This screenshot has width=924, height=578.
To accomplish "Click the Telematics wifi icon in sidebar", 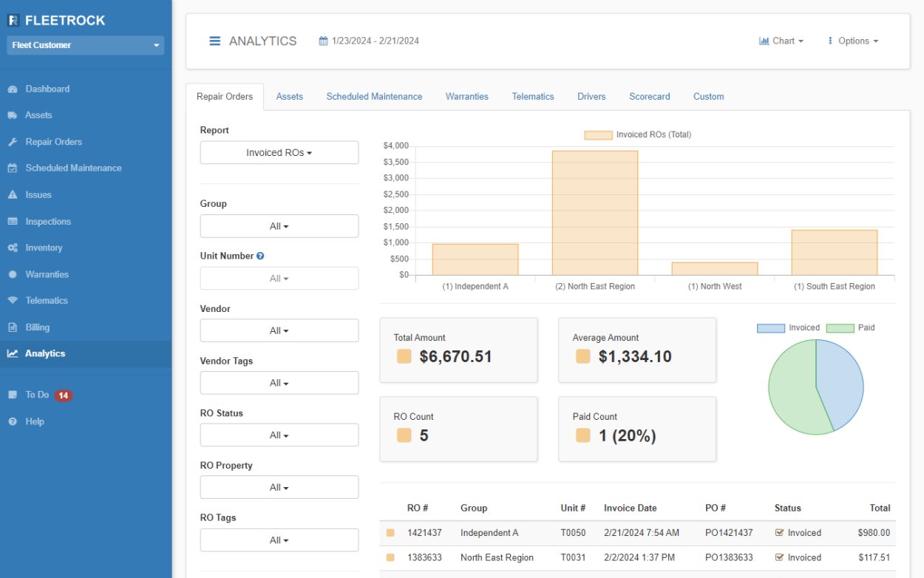I will [13, 301].
